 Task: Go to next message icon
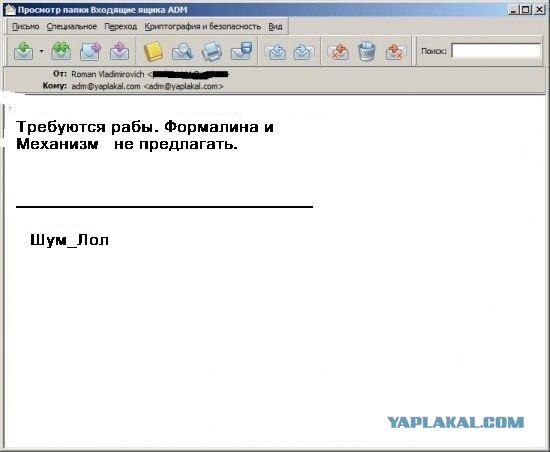(x=303, y=52)
